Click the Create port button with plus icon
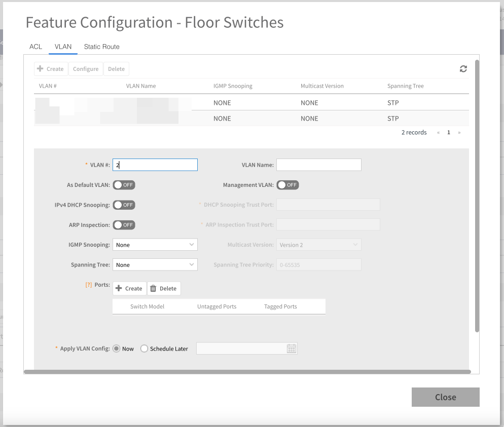504x427 pixels. [129, 288]
